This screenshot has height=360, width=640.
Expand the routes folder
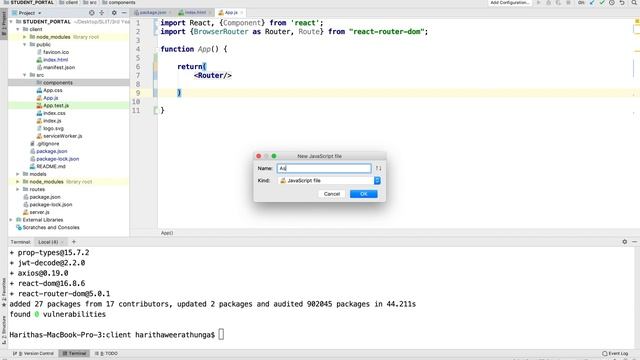coord(18,189)
